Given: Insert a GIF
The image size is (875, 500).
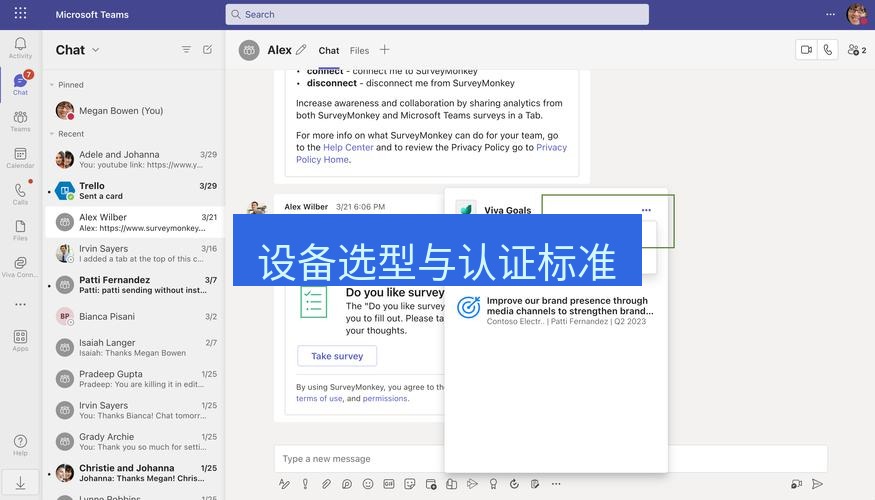Looking at the screenshot, I should click(389, 484).
